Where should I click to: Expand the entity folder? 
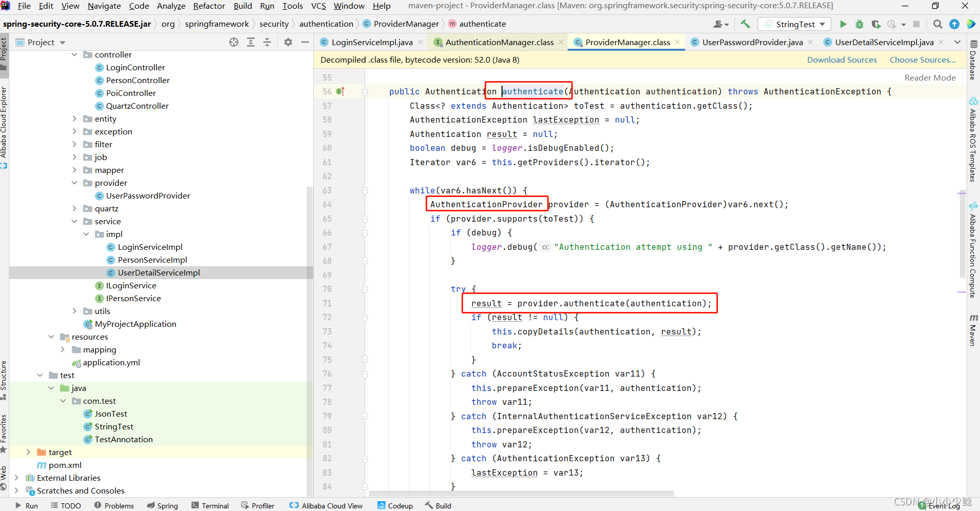click(74, 119)
